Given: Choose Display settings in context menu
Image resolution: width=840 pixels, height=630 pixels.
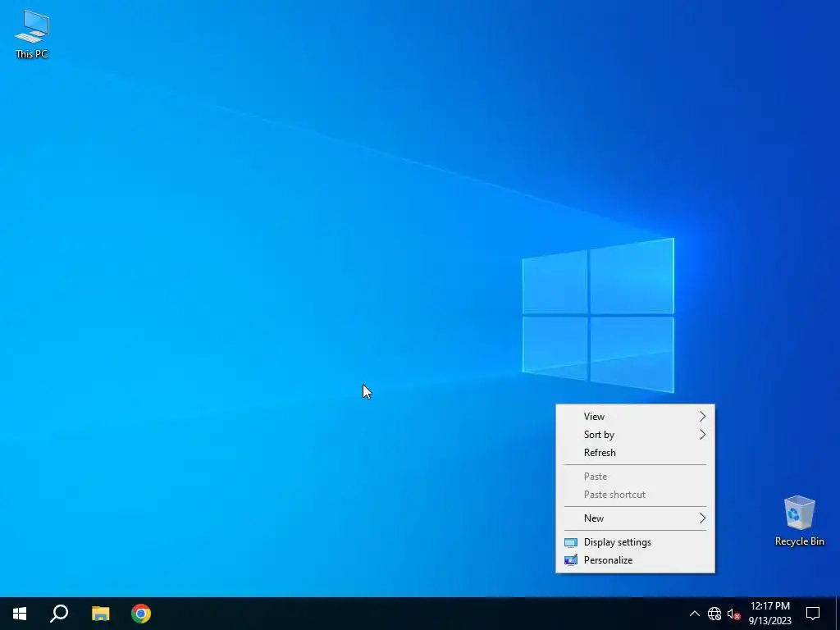Looking at the screenshot, I should (x=636, y=542).
